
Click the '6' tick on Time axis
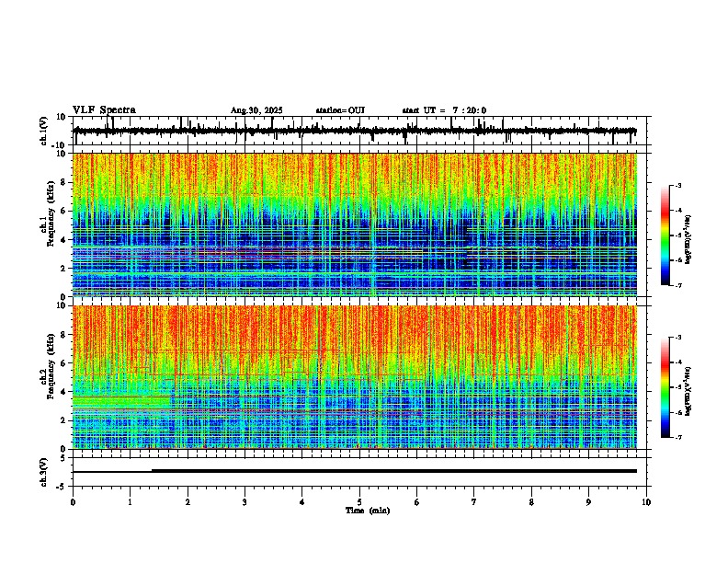click(x=417, y=502)
